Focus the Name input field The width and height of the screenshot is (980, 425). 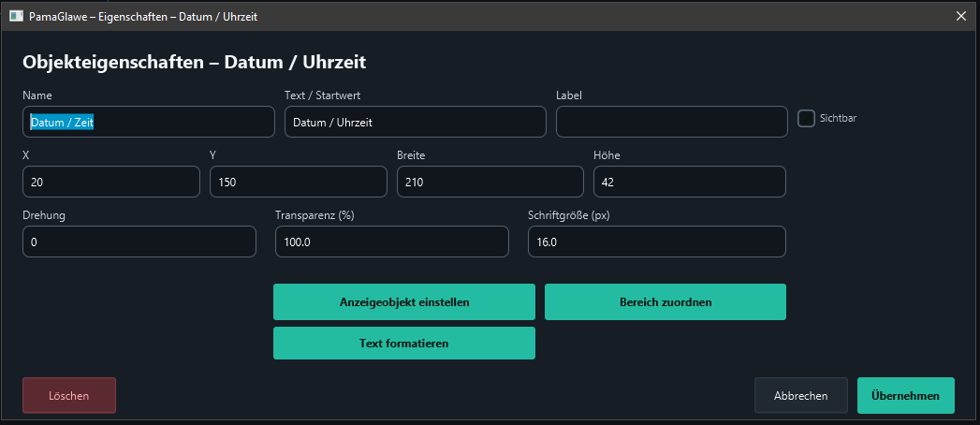click(149, 122)
